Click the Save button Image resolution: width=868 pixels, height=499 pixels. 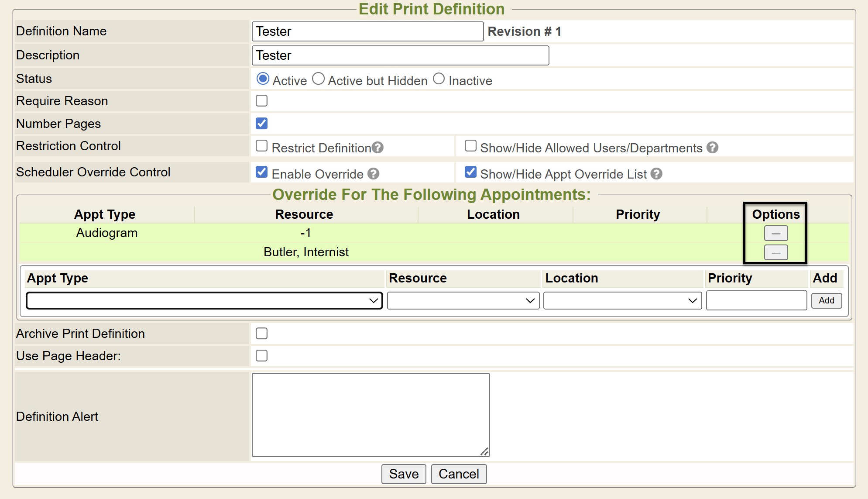pyautogui.click(x=404, y=474)
